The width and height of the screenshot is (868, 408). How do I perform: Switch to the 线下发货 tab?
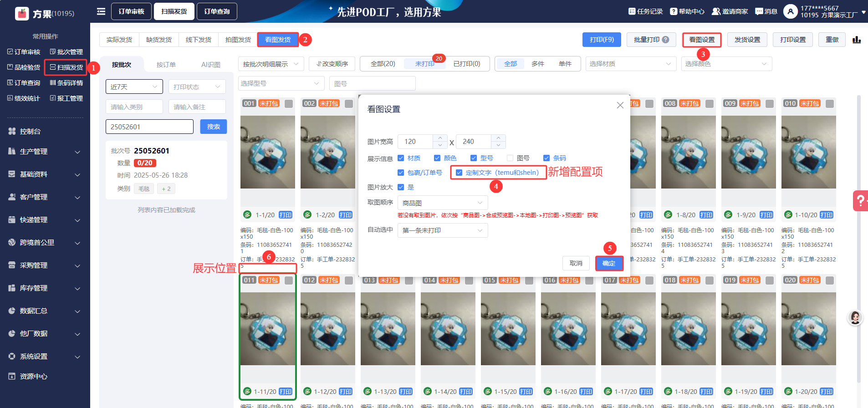[x=199, y=40]
